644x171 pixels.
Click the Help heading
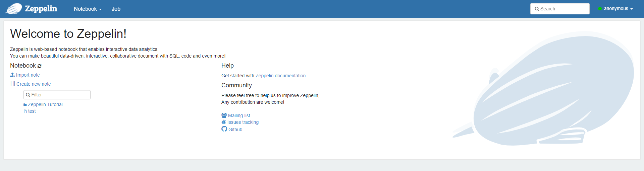click(x=227, y=66)
